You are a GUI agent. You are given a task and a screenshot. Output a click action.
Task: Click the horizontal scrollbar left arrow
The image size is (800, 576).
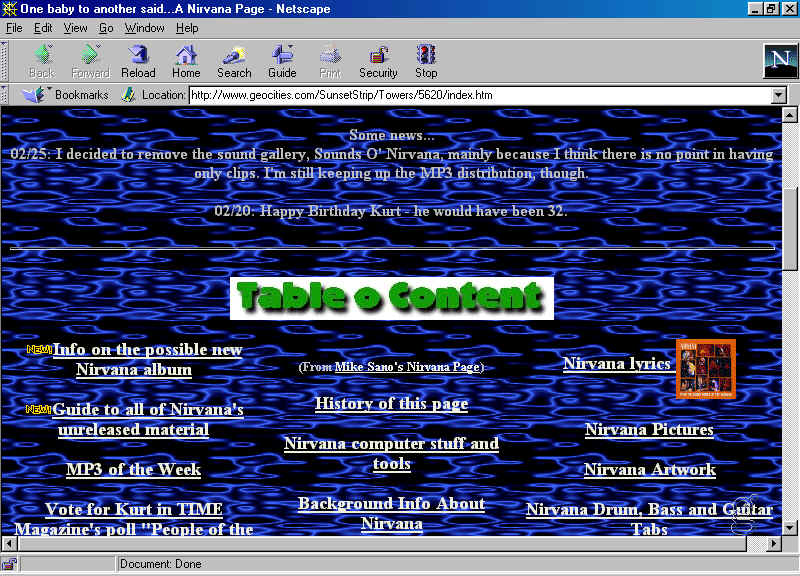[9, 544]
